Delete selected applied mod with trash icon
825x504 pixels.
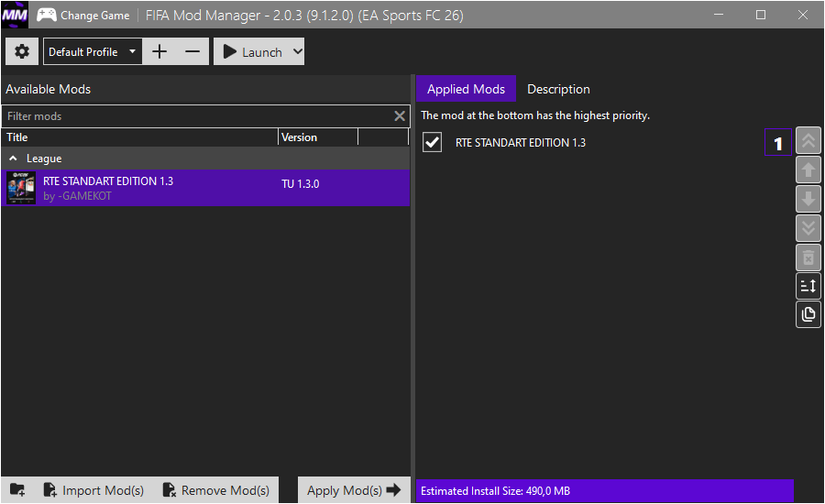coord(808,257)
